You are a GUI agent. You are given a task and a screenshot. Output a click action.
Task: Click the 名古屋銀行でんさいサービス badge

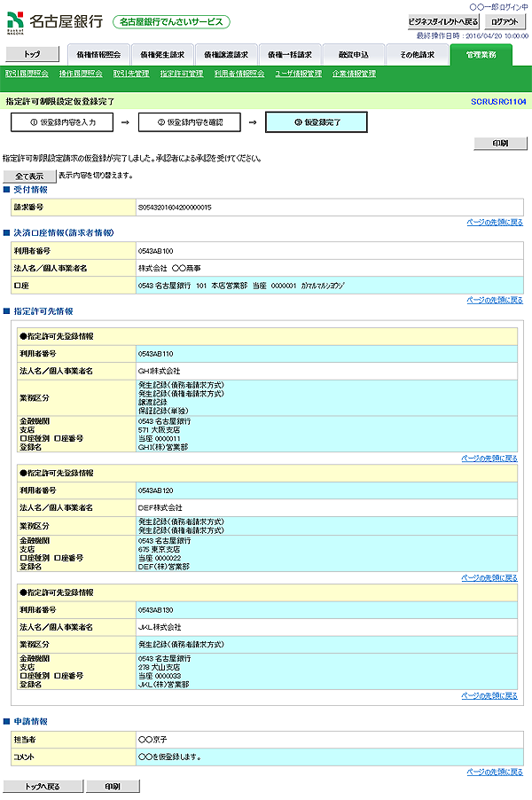171,22
